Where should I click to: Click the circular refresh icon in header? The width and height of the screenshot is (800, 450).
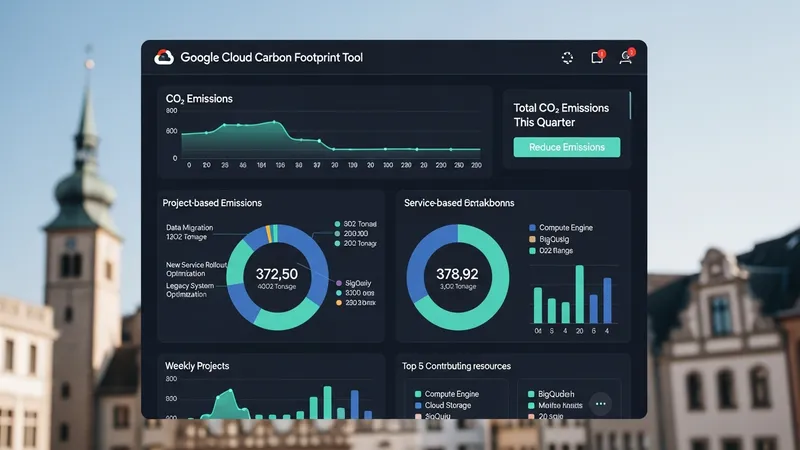click(567, 58)
